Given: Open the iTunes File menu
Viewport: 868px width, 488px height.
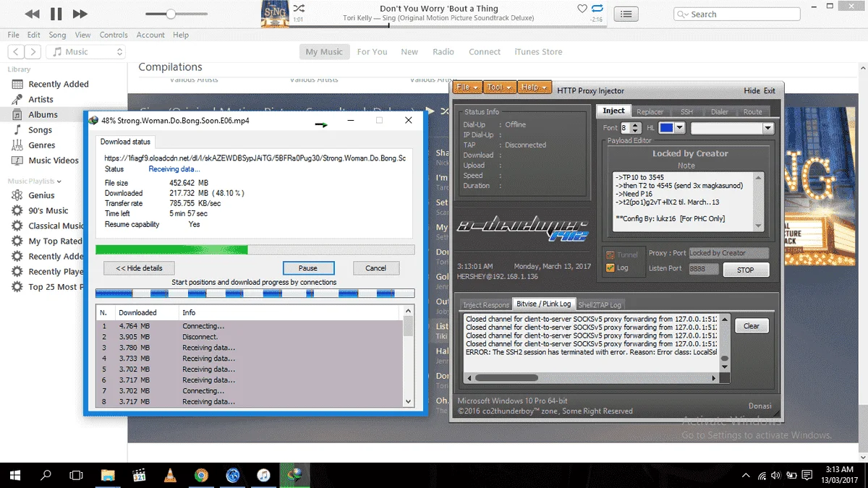Looking at the screenshot, I should (x=13, y=35).
